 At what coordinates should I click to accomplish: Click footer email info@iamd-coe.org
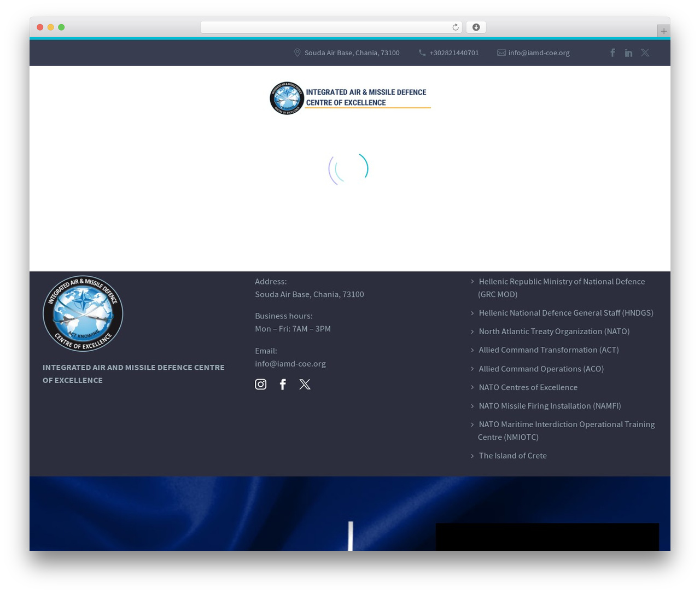coord(290,363)
